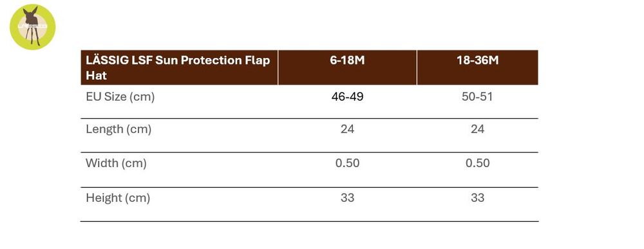Select the 6-18M column header
This screenshot has height=249, width=644.
point(347,61)
